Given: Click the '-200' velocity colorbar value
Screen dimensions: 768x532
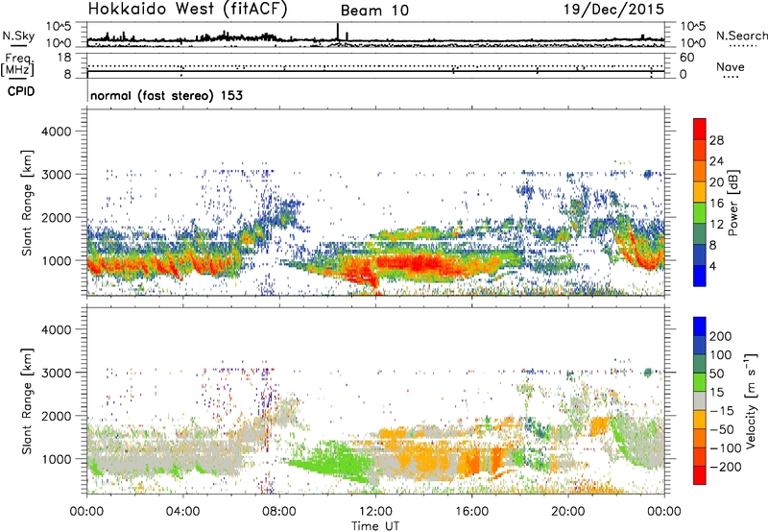Looking at the screenshot, I should pos(726,467).
